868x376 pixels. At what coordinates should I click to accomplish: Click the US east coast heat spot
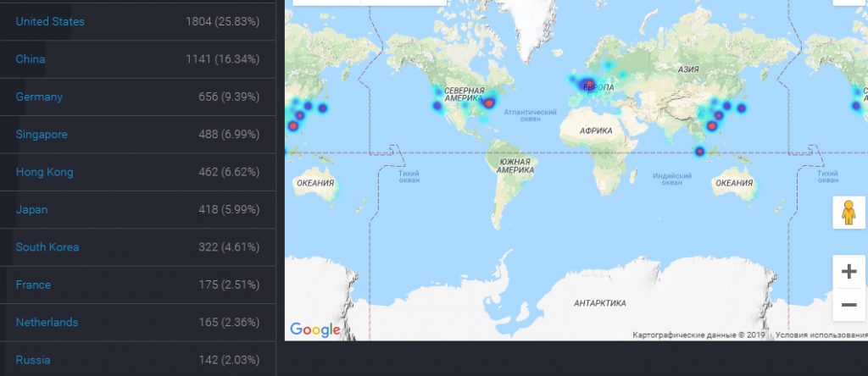point(489,103)
